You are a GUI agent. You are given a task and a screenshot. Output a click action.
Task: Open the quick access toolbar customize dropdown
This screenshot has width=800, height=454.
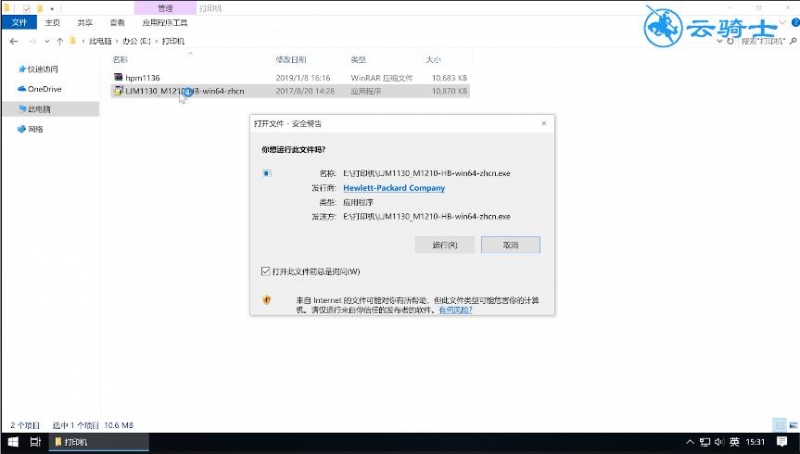point(52,9)
